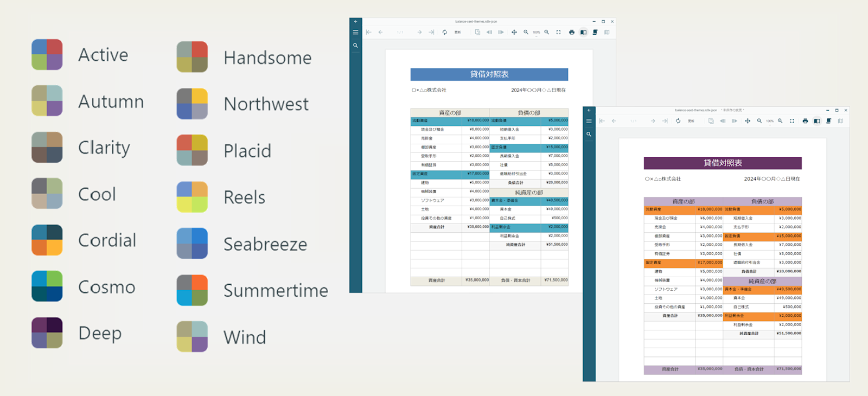The height and width of the screenshot is (396, 868).
Task: Click the Placid theme name
Action: (247, 151)
